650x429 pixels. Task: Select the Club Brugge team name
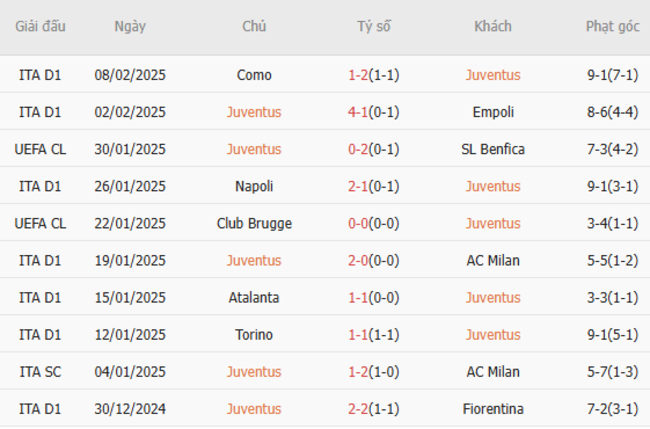tap(254, 223)
